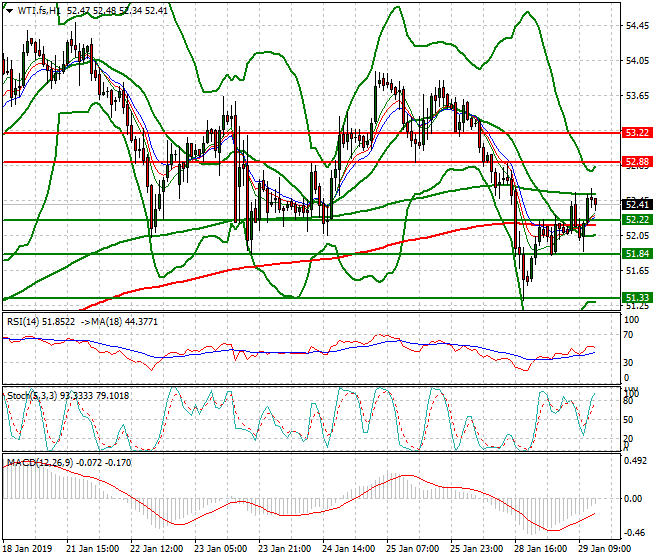Click the Stochastic scale level 50
The width and height of the screenshot is (660, 560).
click(x=628, y=420)
